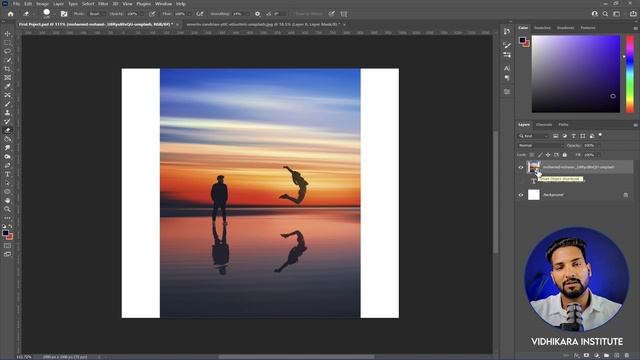Select the Clone Stamp tool
Viewport: 640px width, 360px height.
(7, 113)
